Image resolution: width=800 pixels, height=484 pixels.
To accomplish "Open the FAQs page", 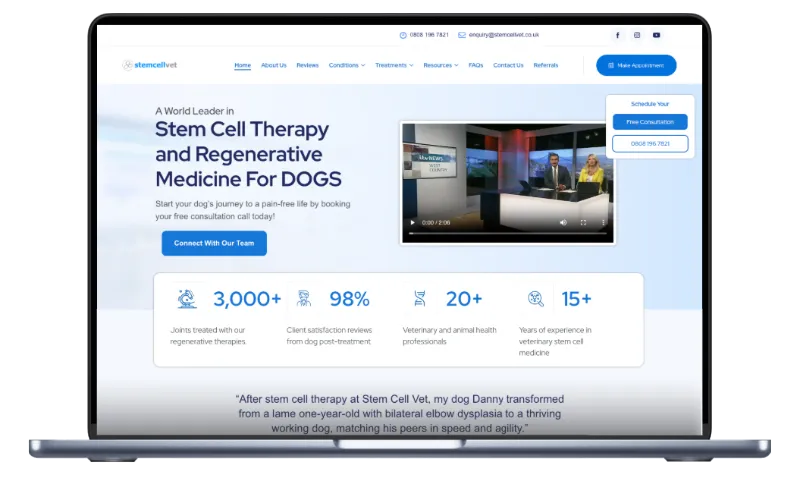I will [476, 65].
